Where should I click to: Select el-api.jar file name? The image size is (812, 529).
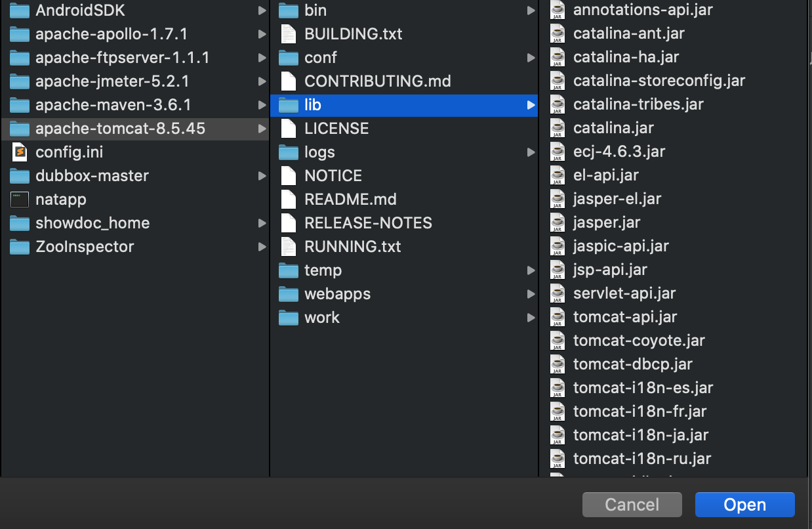(606, 175)
